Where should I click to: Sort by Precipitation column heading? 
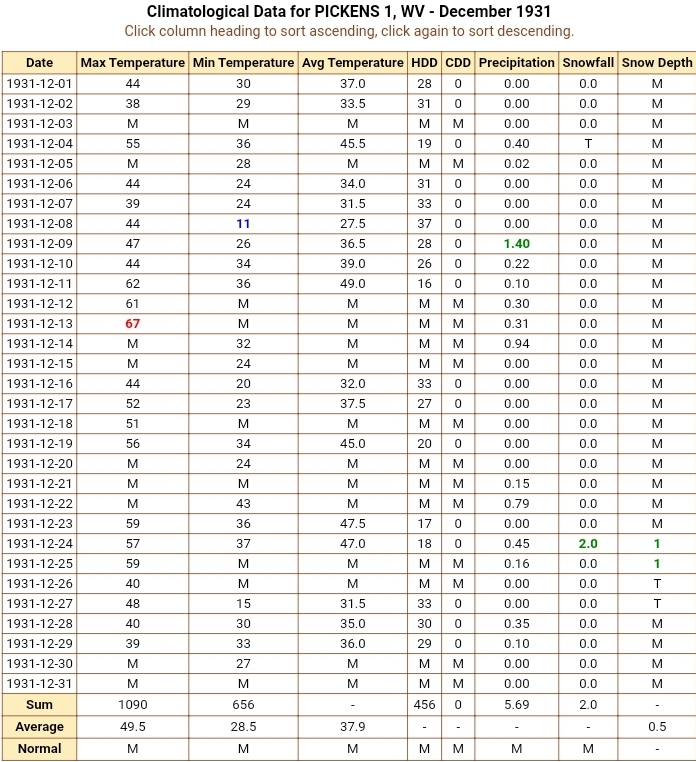click(517, 63)
